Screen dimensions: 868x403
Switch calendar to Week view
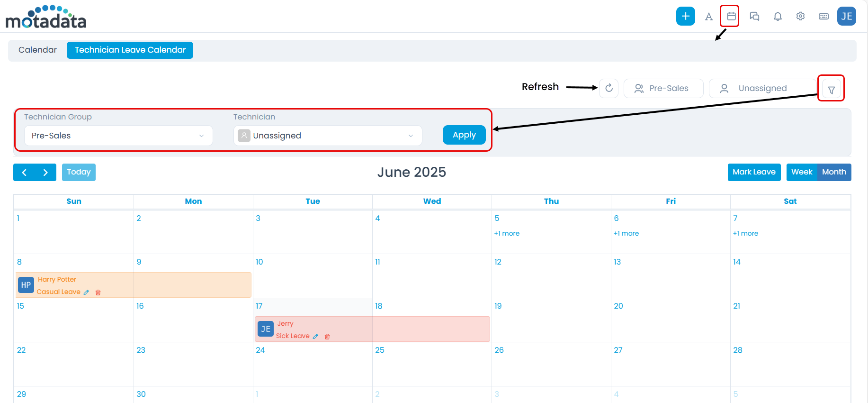click(801, 172)
